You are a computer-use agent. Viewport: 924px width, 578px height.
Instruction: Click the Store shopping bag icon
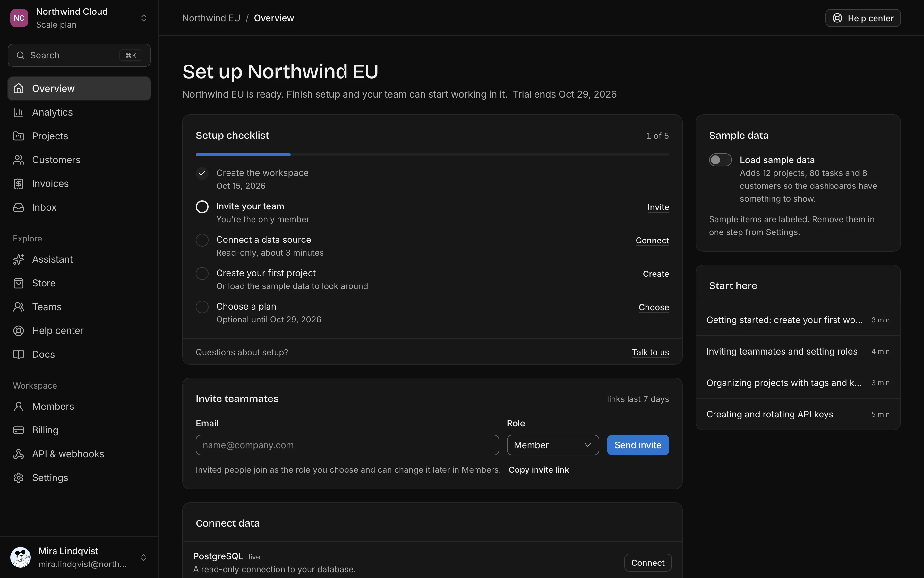pos(19,283)
